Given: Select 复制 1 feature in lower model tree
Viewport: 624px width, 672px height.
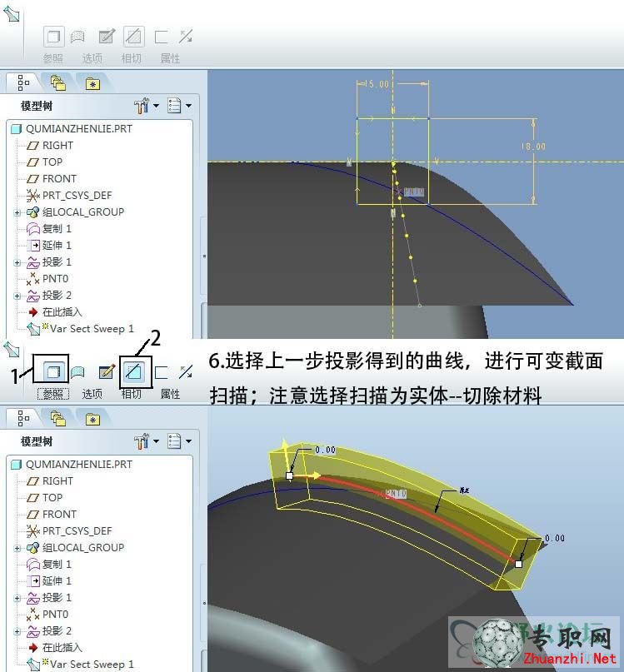Looking at the screenshot, I should coord(49,565).
